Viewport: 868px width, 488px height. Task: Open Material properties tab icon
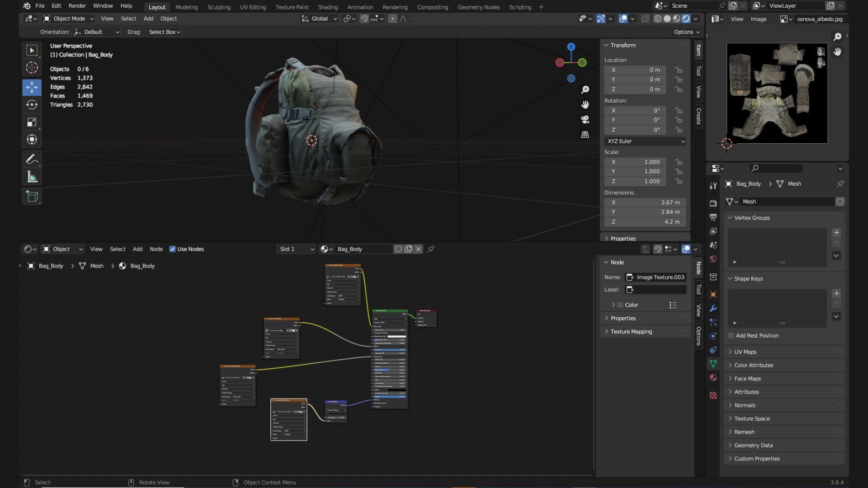point(713,378)
